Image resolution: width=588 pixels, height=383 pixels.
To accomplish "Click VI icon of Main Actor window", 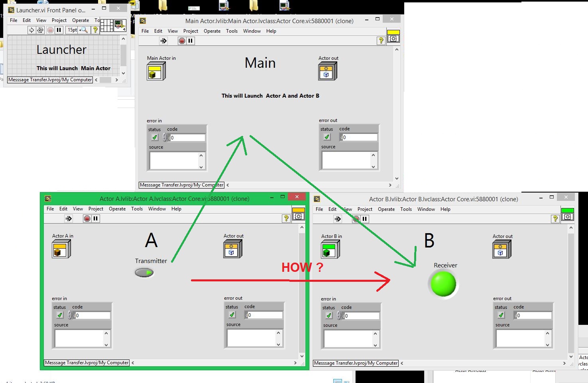I will pos(393,36).
